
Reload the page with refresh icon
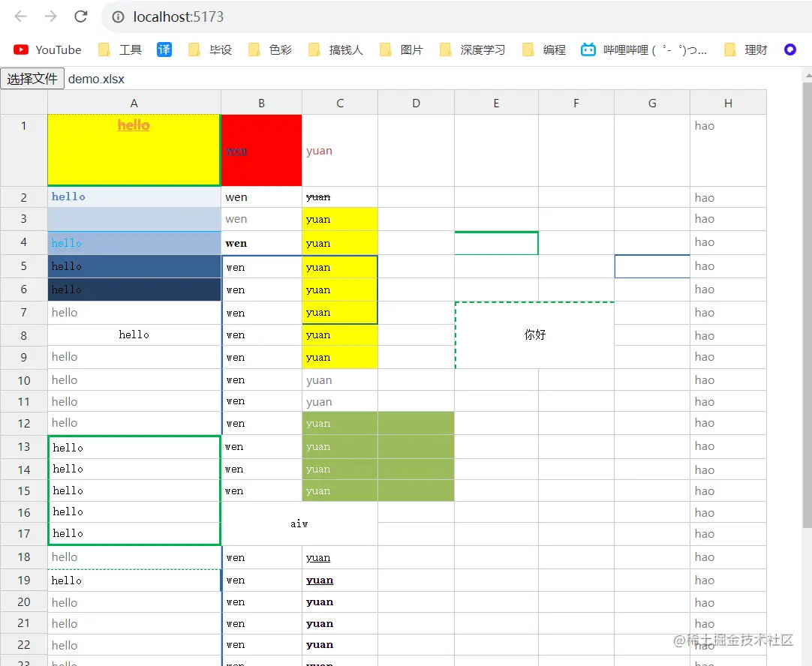point(81,16)
